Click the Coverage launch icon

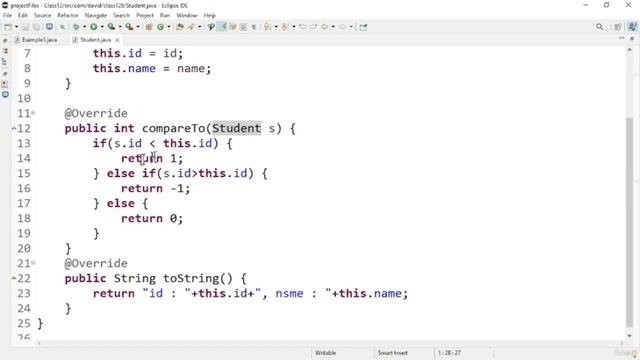point(111,27)
